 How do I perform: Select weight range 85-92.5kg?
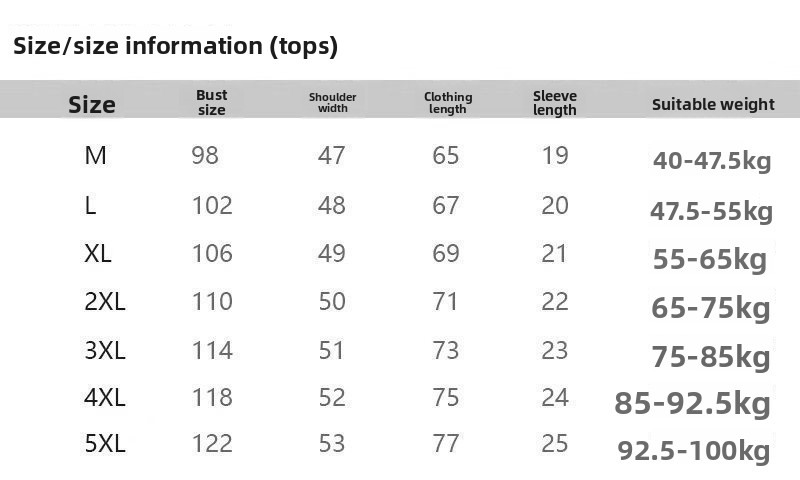click(692, 403)
